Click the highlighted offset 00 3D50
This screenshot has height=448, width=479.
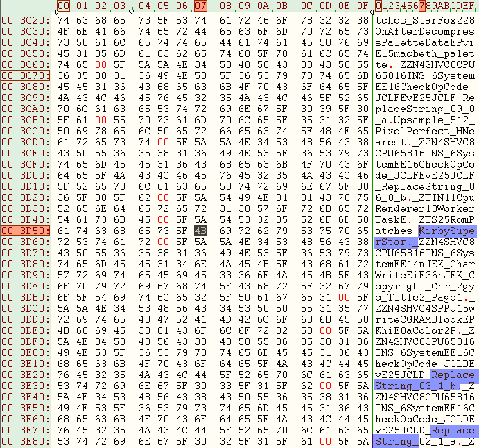(x=26, y=231)
